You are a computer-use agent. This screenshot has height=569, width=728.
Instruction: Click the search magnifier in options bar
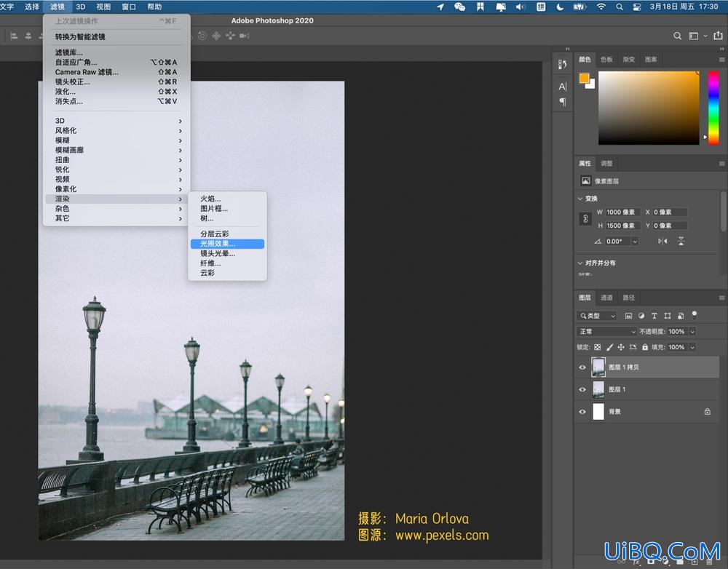click(x=677, y=36)
